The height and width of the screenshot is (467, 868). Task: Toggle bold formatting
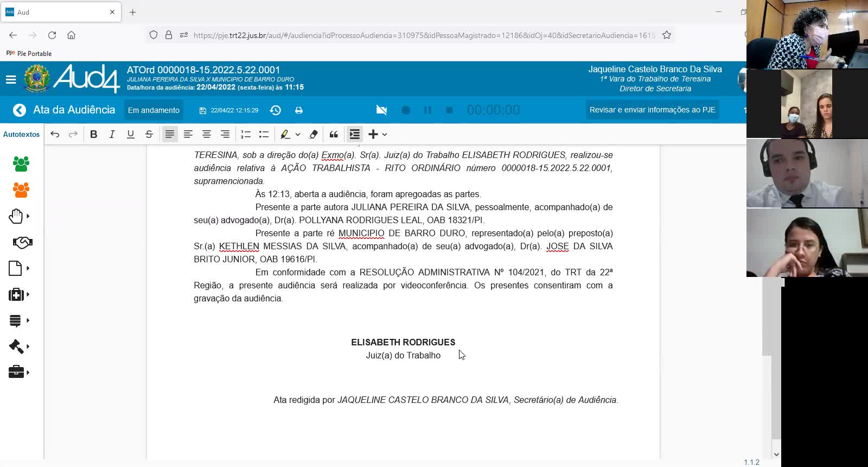(x=94, y=134)
